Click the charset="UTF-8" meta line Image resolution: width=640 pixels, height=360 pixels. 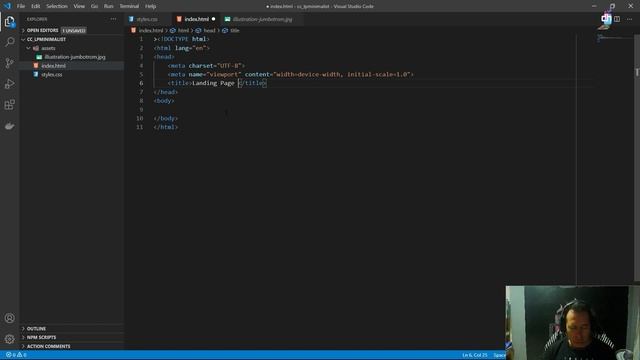206,66
